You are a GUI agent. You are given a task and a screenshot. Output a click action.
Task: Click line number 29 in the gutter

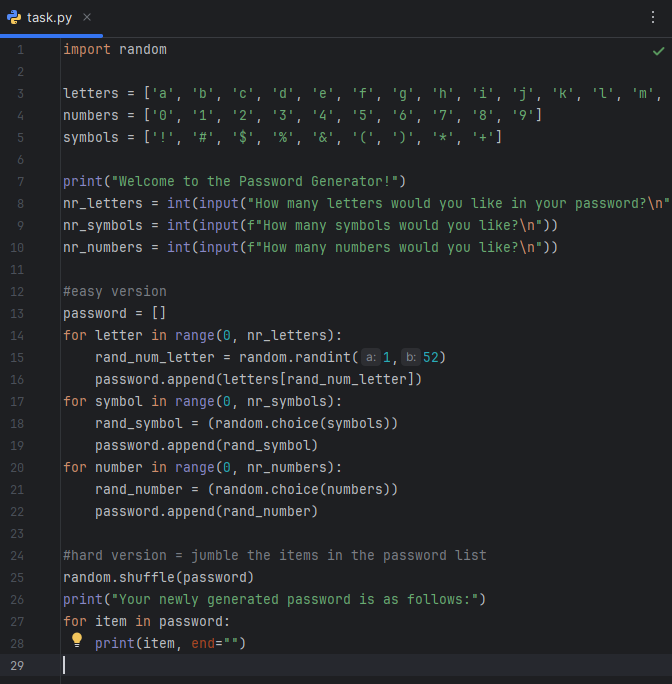click(x=17, y=666)
